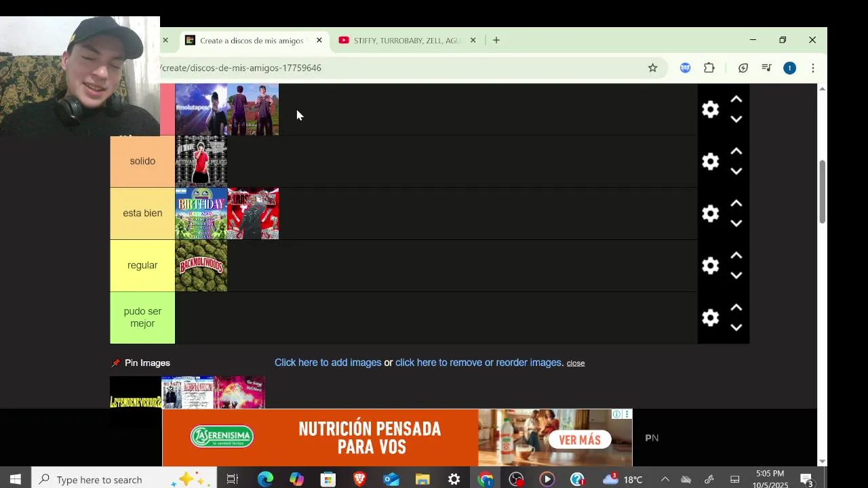
Task: Open settings gear for the molutapes tier row
Action: tap(710, 109)
